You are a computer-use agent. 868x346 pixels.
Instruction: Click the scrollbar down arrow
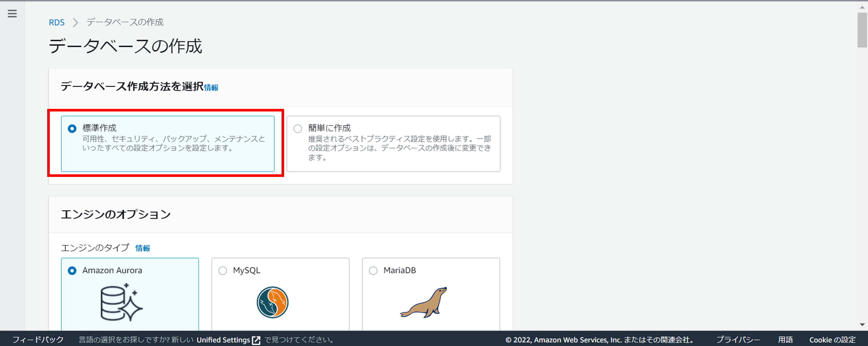tap(862, 324)
